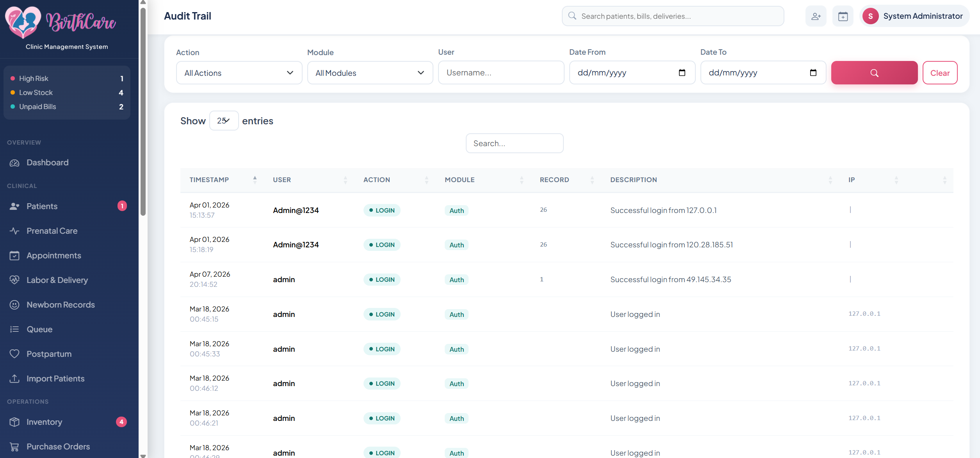
Task: Click the pink search filter button
Action: pyautogui.click(x=874, y=73)
